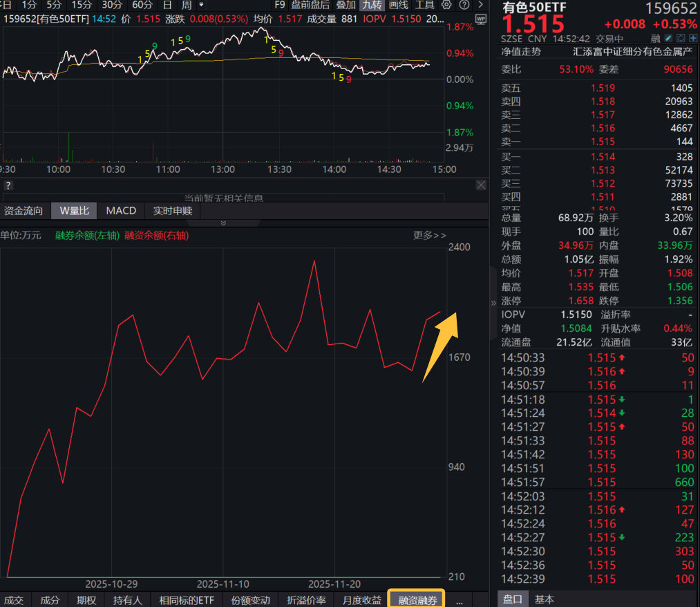Open the 相同标的ETF tab
This screenshot has width=700, height=607.
click(x=187, y=600)
